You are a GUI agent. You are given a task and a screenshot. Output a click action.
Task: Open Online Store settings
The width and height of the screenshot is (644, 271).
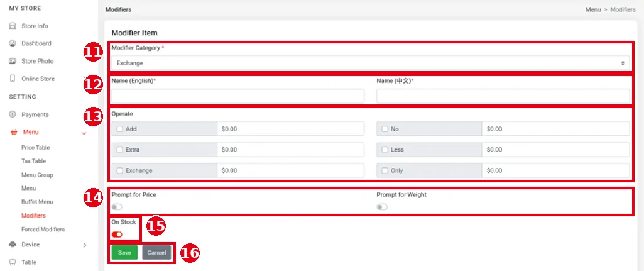click(38, 79)
